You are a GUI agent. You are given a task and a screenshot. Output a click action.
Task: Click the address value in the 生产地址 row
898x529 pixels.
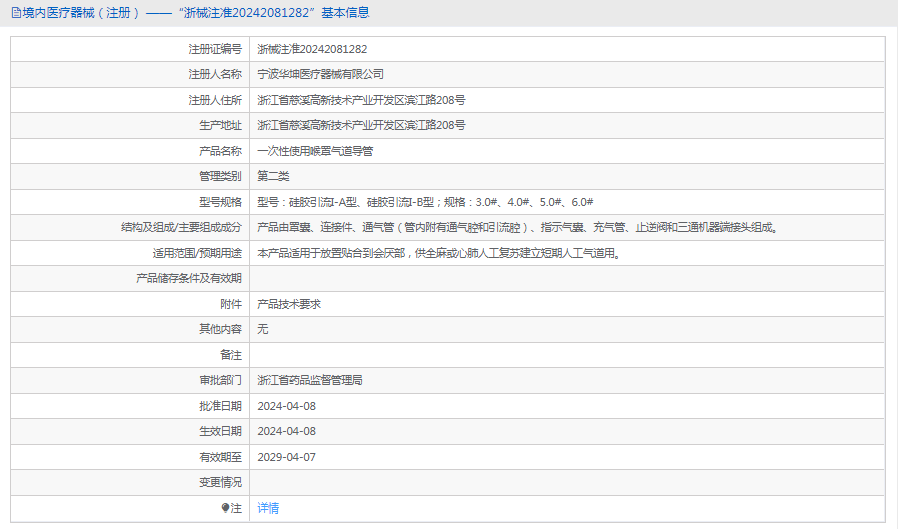361,125
